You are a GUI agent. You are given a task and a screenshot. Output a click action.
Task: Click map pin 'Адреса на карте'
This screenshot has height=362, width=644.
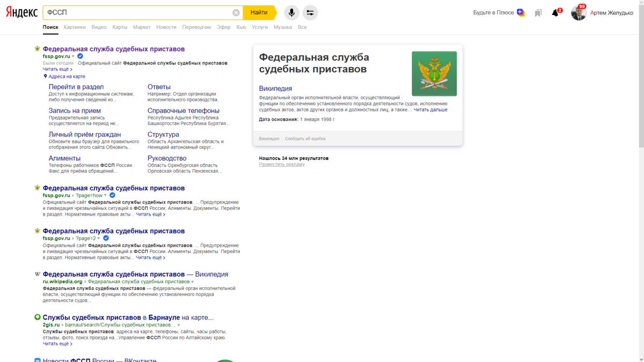(x=64, y=77)
